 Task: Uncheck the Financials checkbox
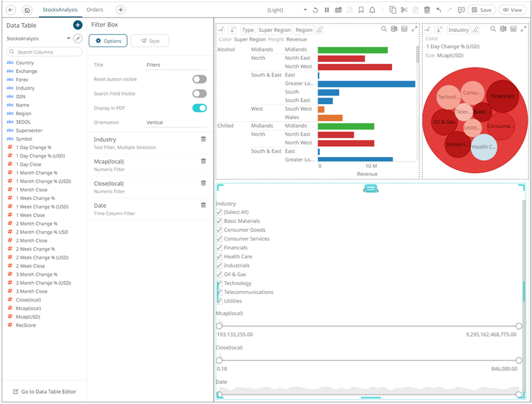220,248
